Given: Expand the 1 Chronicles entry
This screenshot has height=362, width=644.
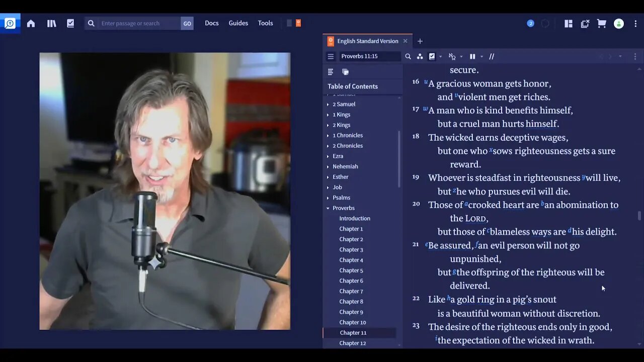Looking at the screenshot, I should (328, 136).
